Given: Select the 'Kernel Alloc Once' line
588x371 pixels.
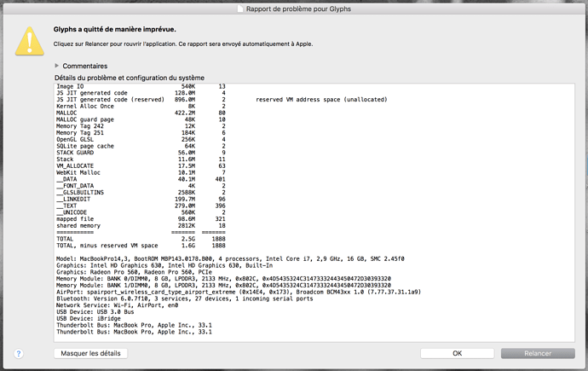Looking at the screenshot, I should pos(141,107).
